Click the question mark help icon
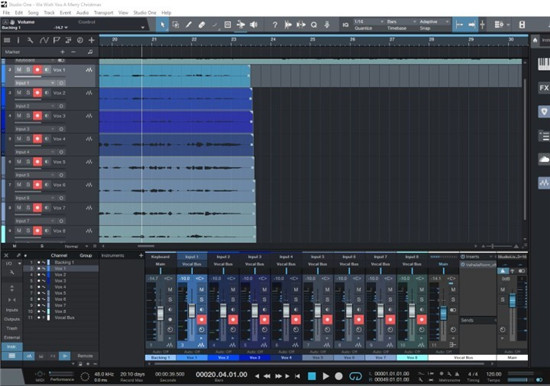 (x=275, y=25)
